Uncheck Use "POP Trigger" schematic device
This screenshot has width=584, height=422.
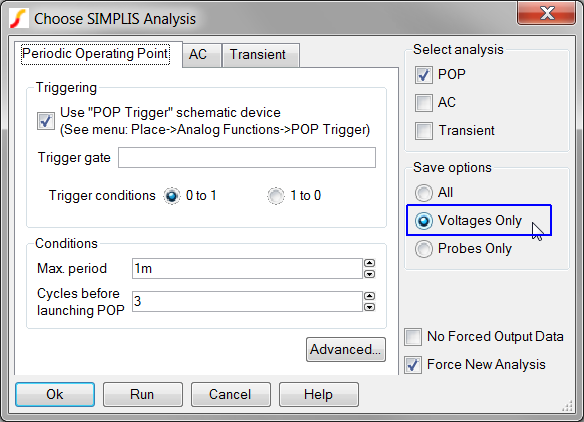click(46, 121)
